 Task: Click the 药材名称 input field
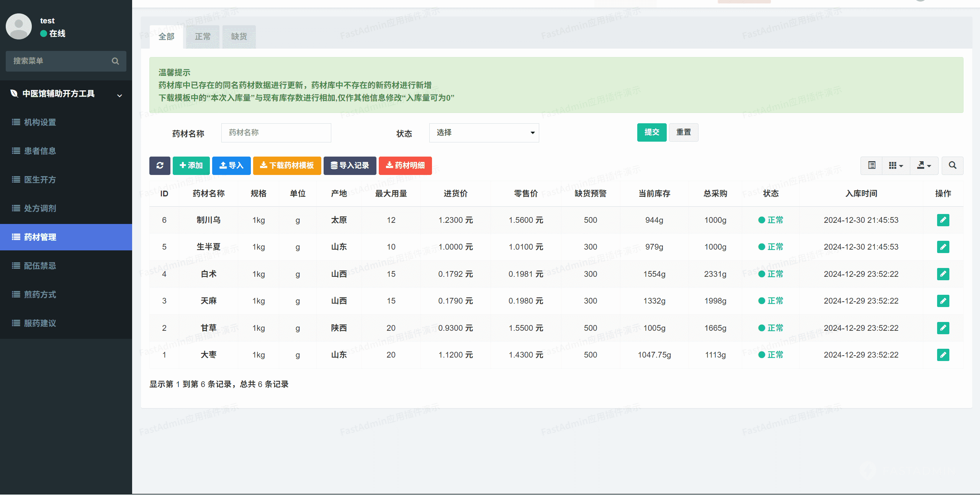(276, 133)
